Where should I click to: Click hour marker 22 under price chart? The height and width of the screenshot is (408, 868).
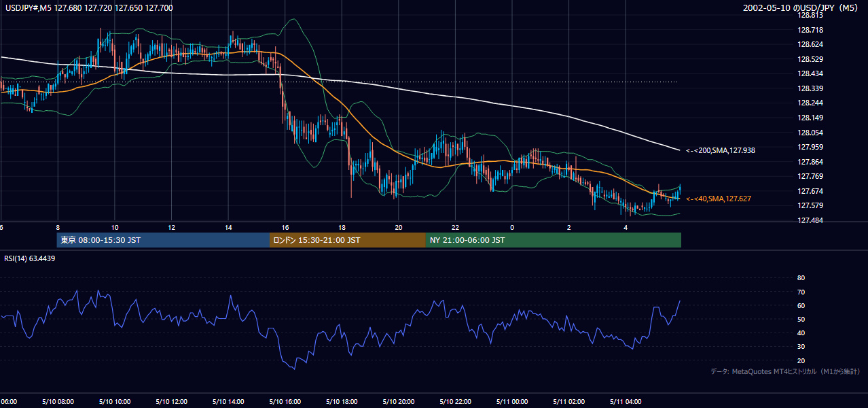(x=455, y=227)
